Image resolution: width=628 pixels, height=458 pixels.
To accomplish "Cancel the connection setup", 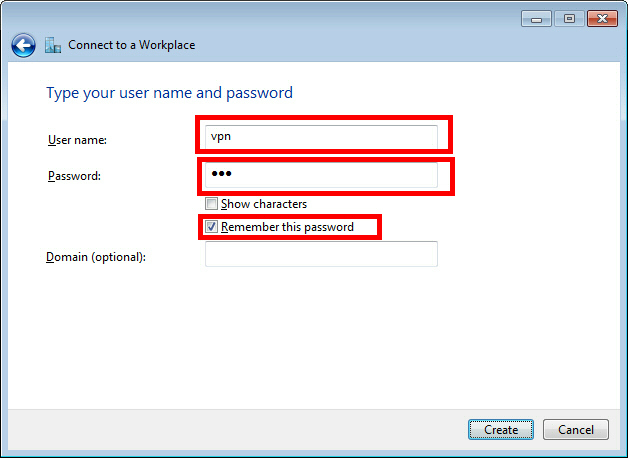I will pos(576,430).
